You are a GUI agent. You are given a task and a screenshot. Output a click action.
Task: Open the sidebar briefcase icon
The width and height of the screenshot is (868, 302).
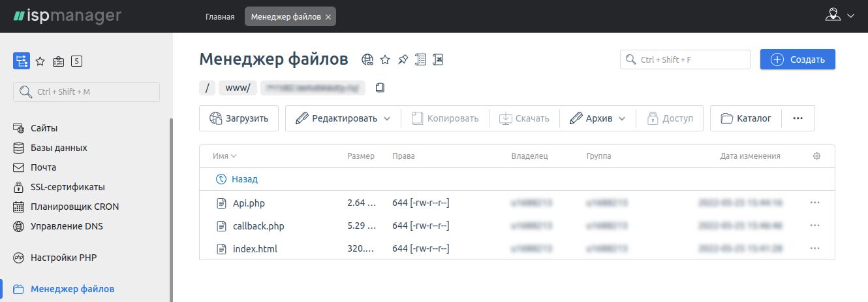[59, 61]
